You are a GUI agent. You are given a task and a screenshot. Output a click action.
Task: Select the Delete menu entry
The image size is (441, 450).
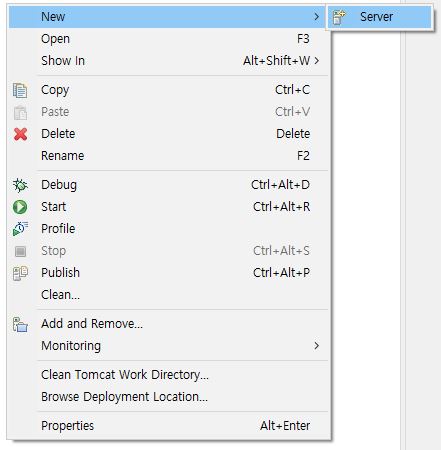(x=170, y=134)
